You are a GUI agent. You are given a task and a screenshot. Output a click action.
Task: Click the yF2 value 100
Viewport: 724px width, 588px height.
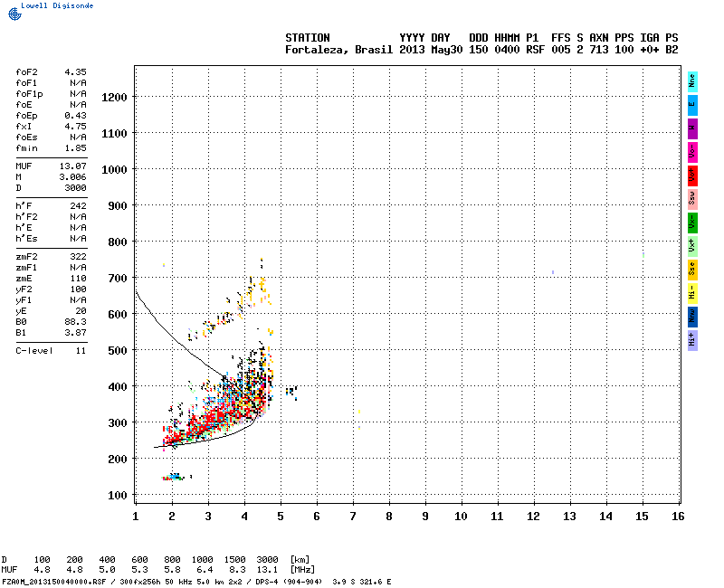pos(79,289)
